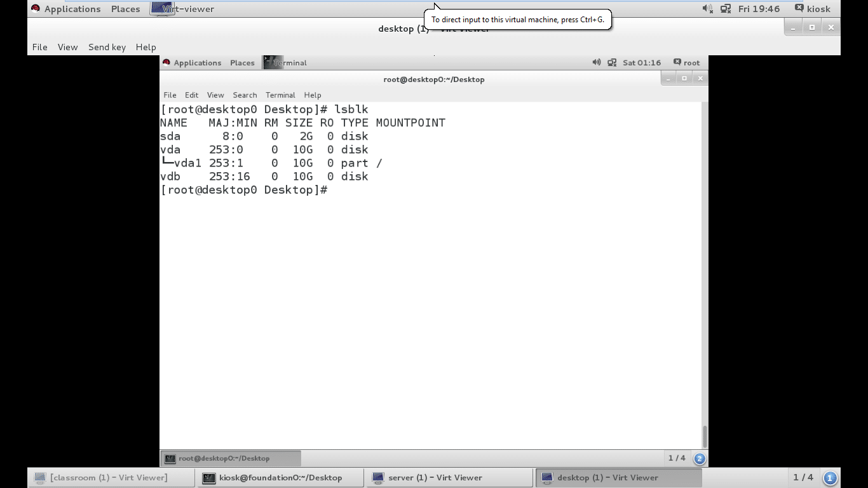The height and width of the screenshot is (488, 868).
Task: Open the terminal Search menu
Action: (245, 95)
